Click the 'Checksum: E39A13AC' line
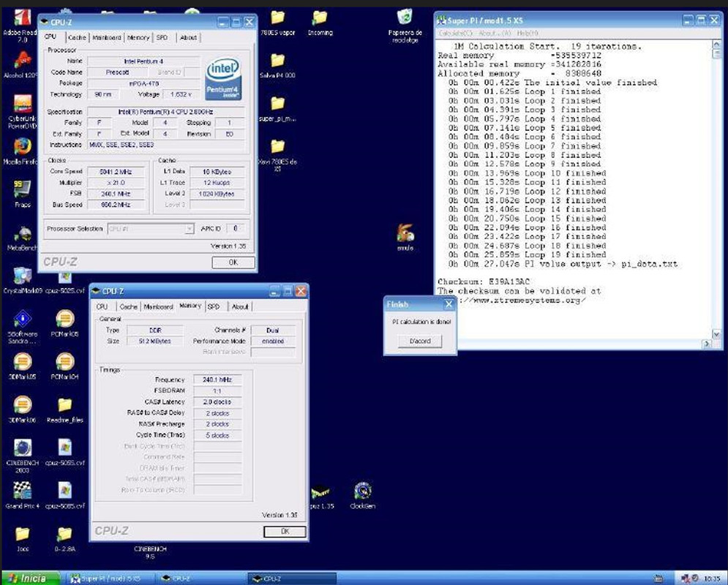 [x=484, y=282]
